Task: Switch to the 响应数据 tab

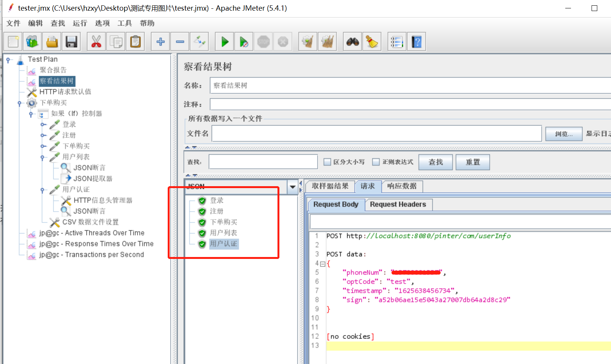Action: [402, 186]
